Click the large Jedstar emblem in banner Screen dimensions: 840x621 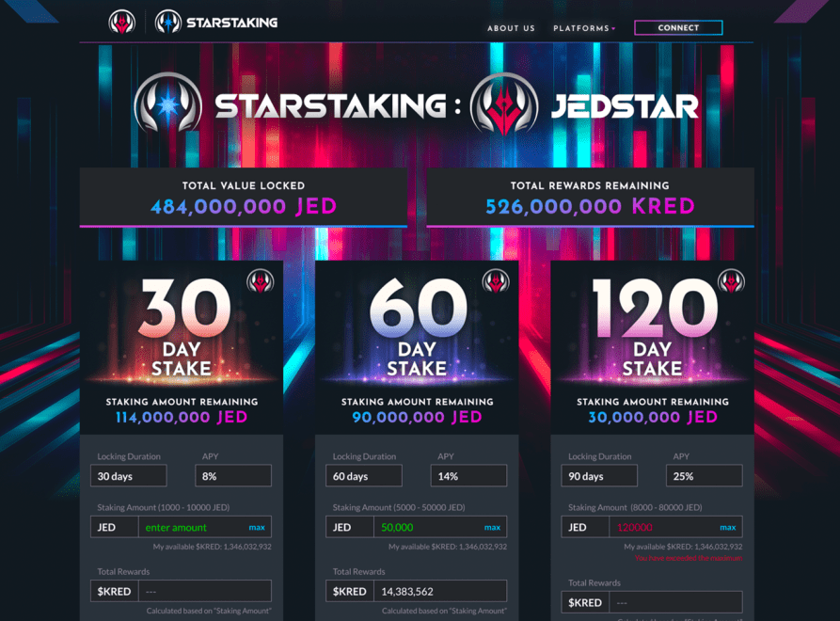[x=504, y=105]
